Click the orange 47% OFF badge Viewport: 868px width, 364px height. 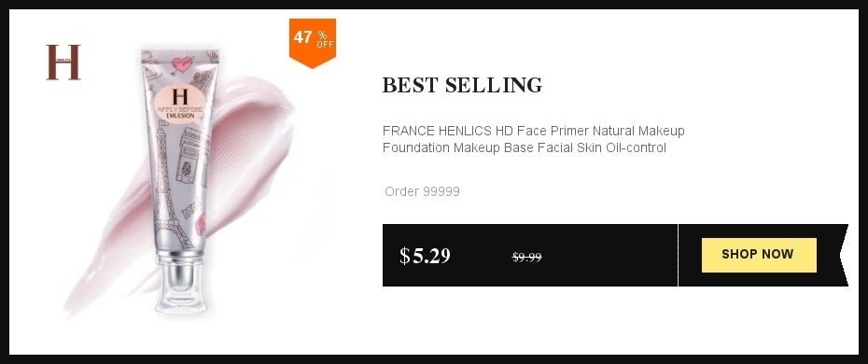tap(313, 43)
